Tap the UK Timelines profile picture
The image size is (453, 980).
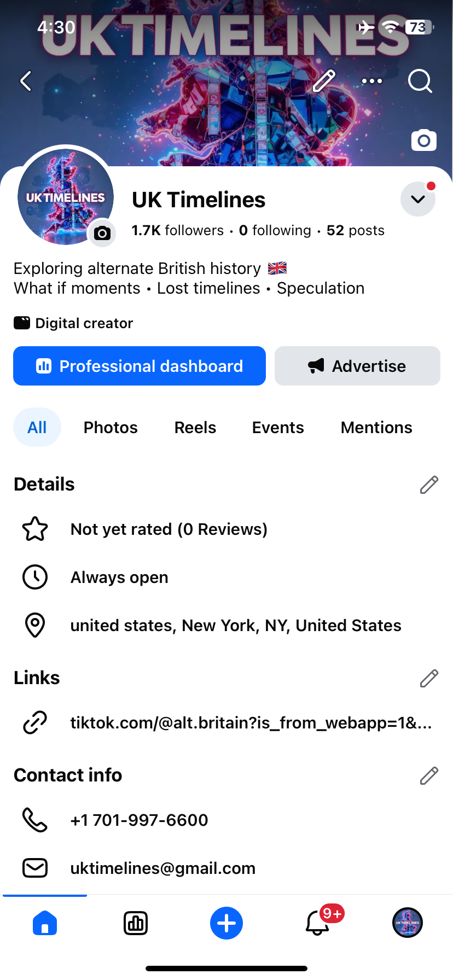coord(66,197)
